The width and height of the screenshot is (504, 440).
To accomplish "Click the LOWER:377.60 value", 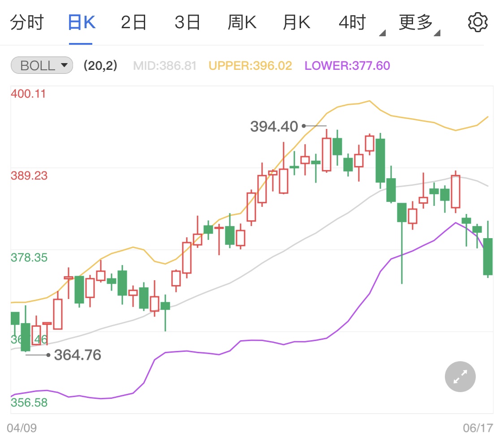I will point(347,65).
